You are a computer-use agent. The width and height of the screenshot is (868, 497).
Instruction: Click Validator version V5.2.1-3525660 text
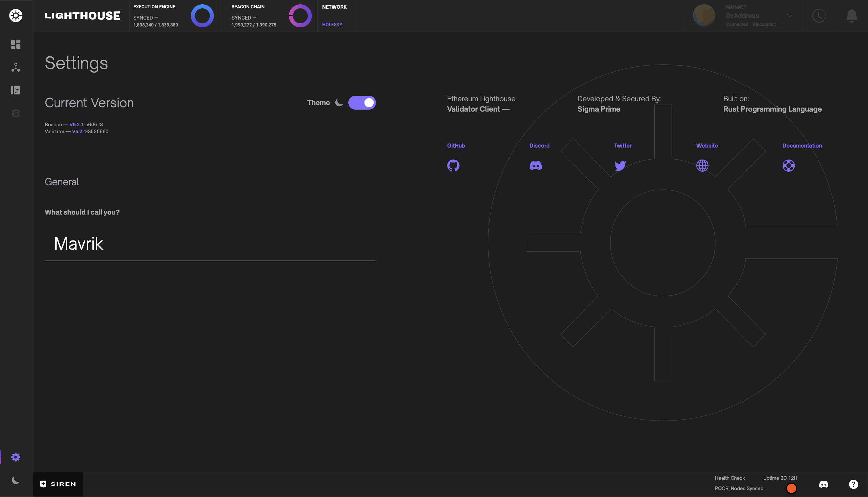pyautogui.click(x=90, y=131)
